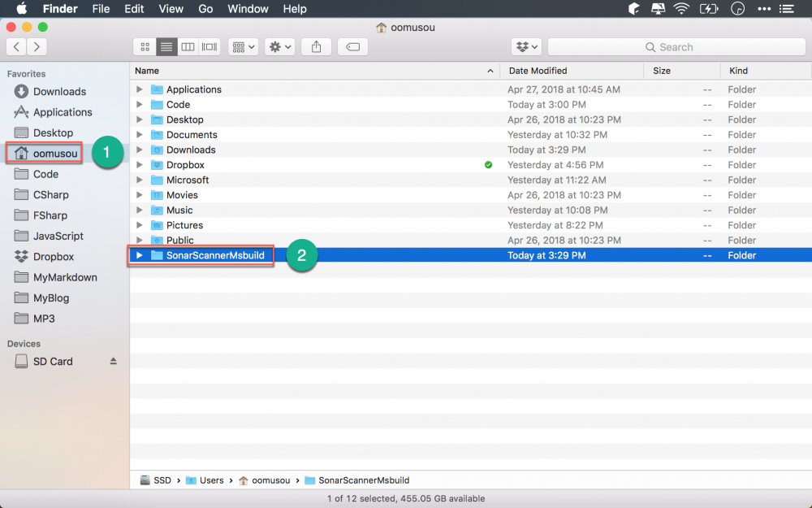
Task: Click the Siri icon in the menu bar
Action: pyautogui.click(x=737, y=9)
